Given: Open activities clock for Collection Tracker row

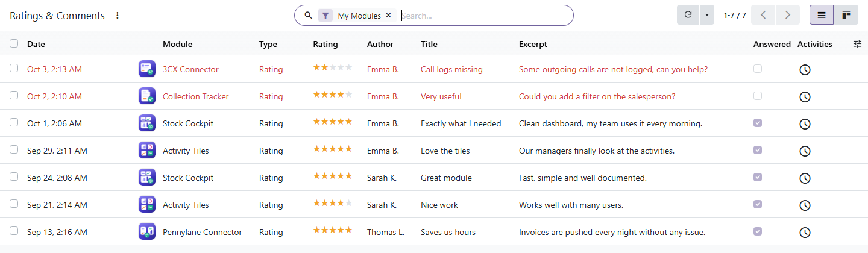Looking at the screenshot, I should point(804,97).
